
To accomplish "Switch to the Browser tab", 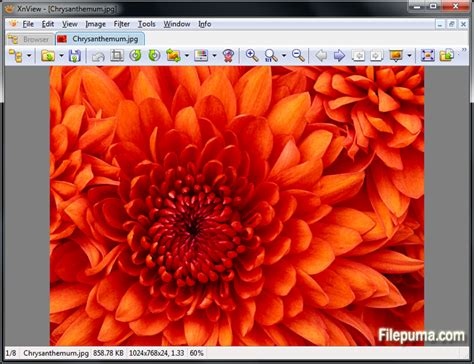I will point(30,39).
